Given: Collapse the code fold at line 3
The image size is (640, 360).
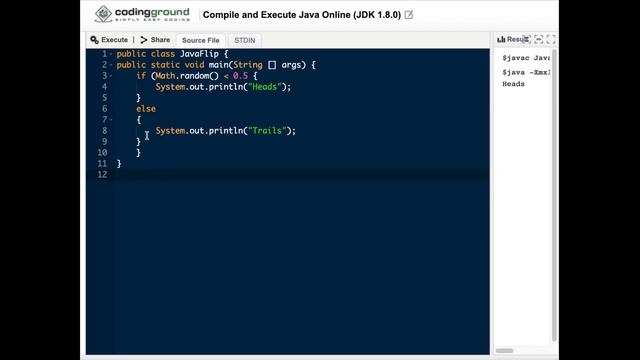Looking at the screenshot, I should point(111,76).
